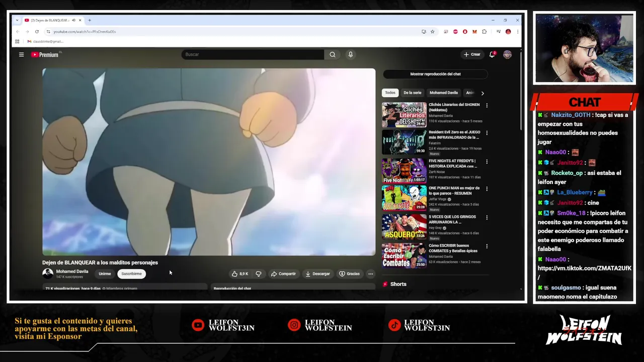The image size is (644, 362).
Task: Dislike the video with thumbs down
Action: point(259,274)
